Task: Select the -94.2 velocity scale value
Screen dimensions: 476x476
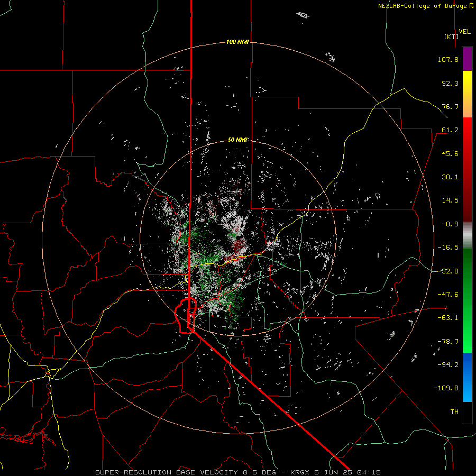Action: pos(448,365)
